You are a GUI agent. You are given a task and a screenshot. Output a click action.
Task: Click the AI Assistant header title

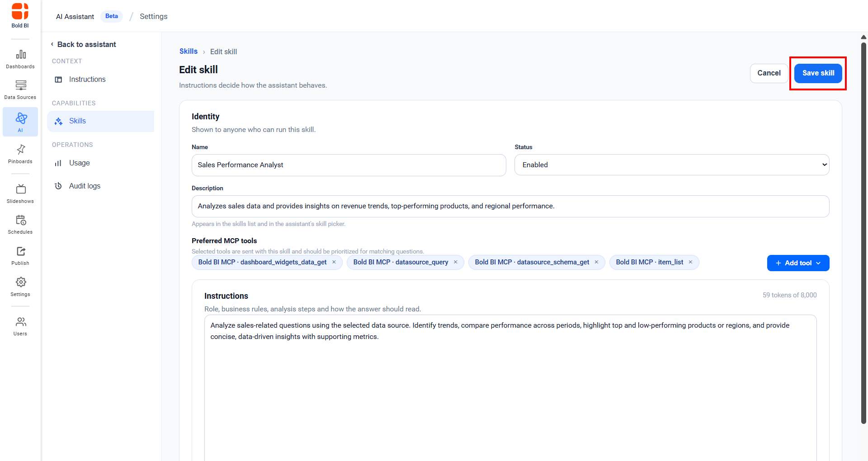[75, 17]
